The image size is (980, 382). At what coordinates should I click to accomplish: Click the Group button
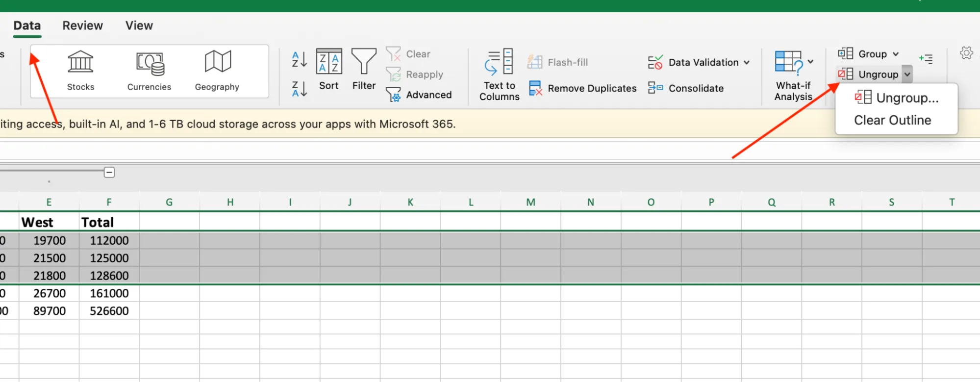tap(863, 54)
